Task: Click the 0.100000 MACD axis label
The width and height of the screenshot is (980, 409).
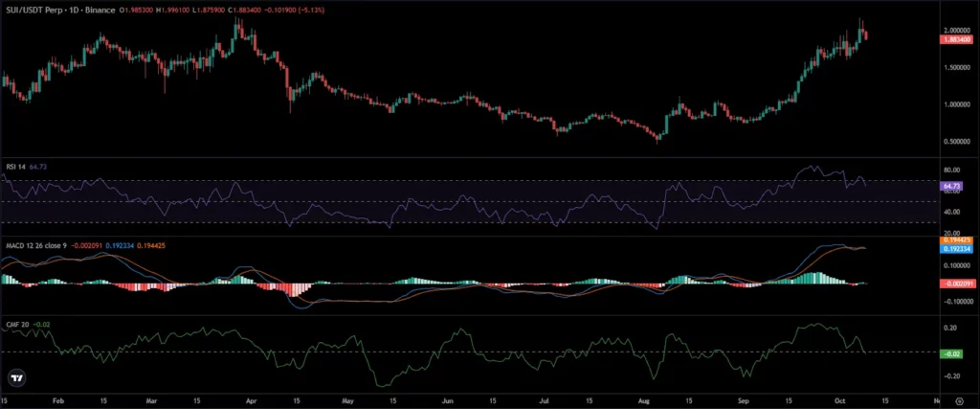Action: pyautogui.click(x=957, y=265)
